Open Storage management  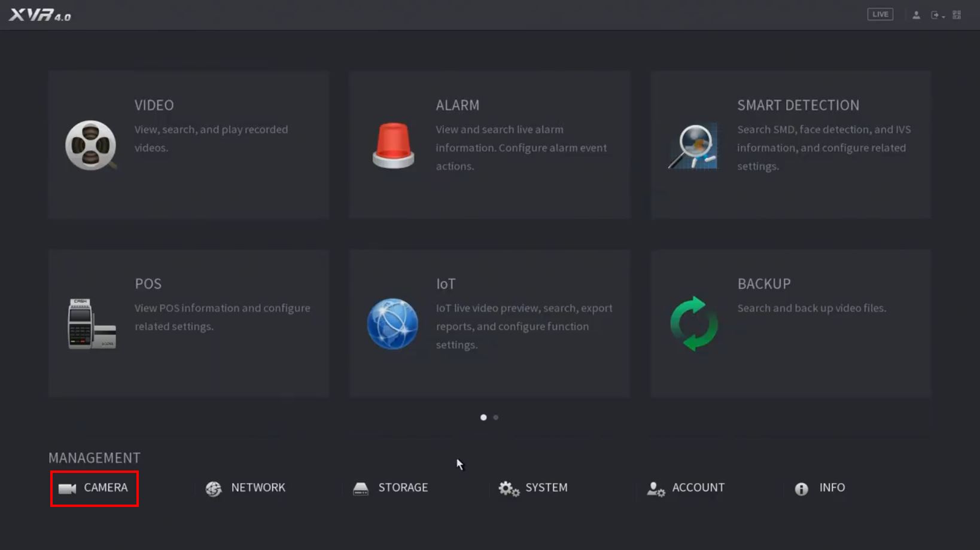(390, 488)
